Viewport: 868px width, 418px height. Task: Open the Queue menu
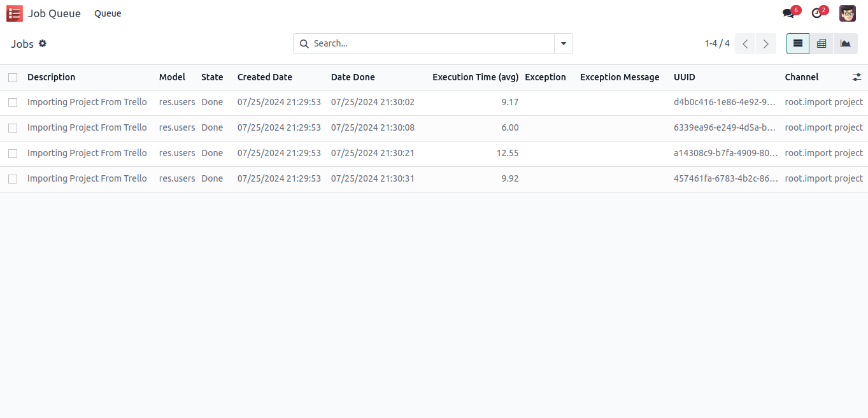tap(108, 13)
